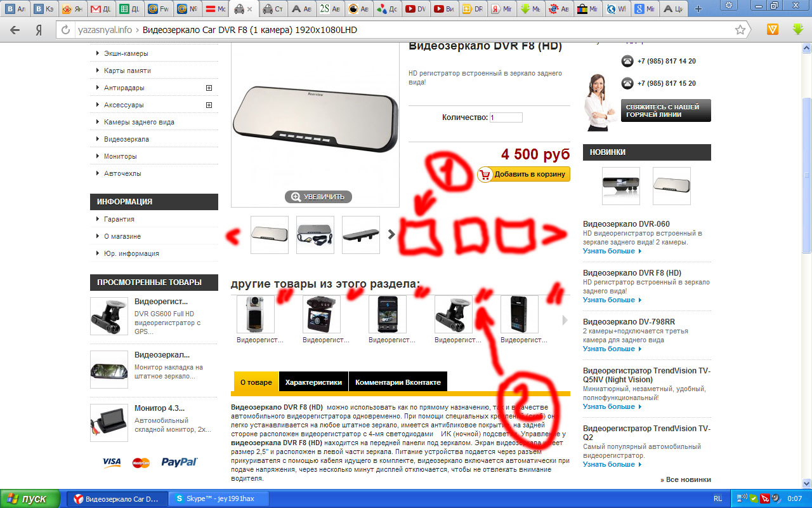Open the Авточехлы category

pos(122,173)
